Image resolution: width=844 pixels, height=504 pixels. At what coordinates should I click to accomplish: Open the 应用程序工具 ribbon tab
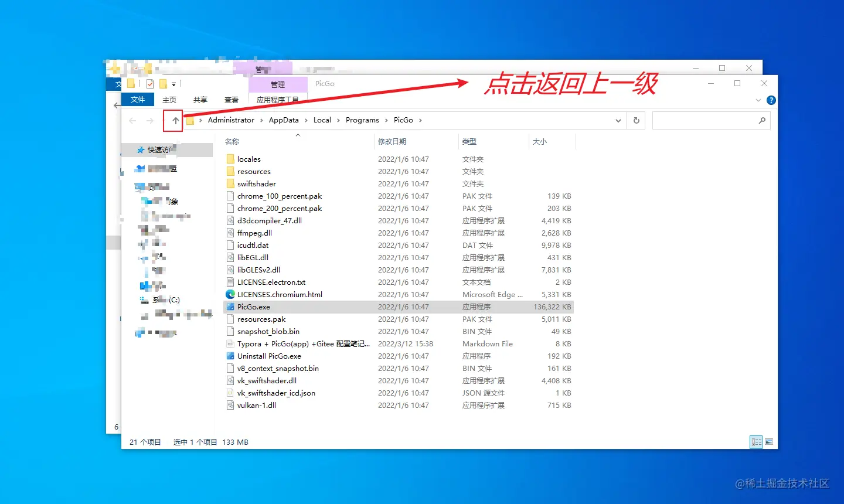tap(278, 100)
